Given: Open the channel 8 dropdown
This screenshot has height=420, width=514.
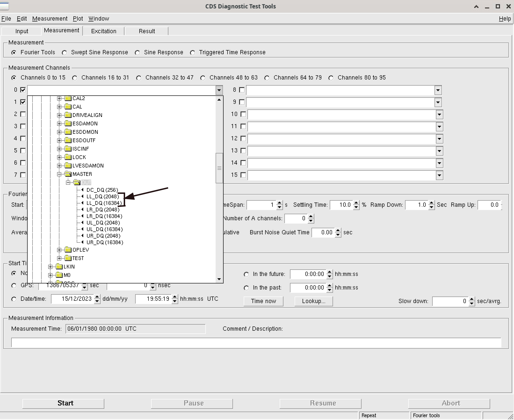Looking at the screenshot, I should [438, 90].
